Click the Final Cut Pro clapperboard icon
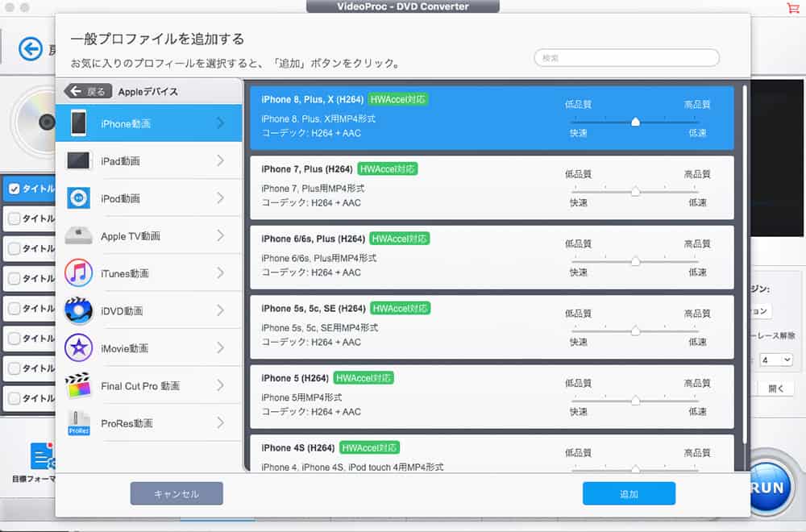Screen dimensions: 806x532 [x=77, y=385]
